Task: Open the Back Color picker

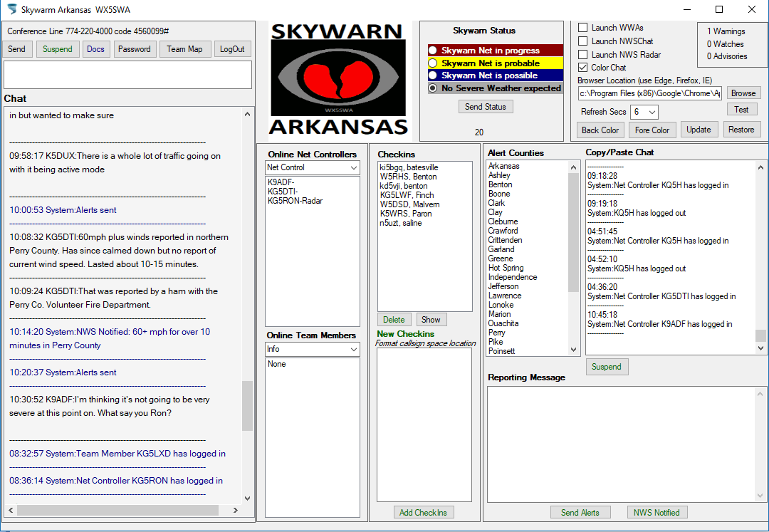Action: [600, 130]
